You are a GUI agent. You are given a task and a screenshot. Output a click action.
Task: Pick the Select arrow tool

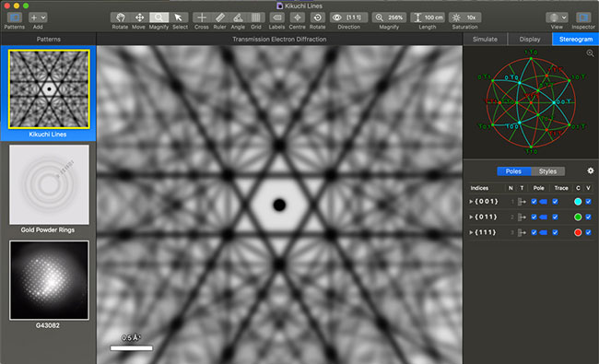click(x=179, y=18)
